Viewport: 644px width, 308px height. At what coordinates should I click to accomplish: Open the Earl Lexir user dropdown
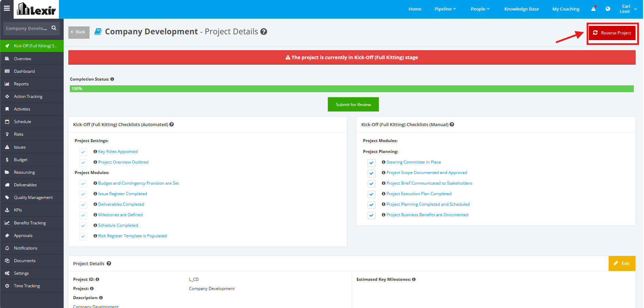[x=628, y=9]
